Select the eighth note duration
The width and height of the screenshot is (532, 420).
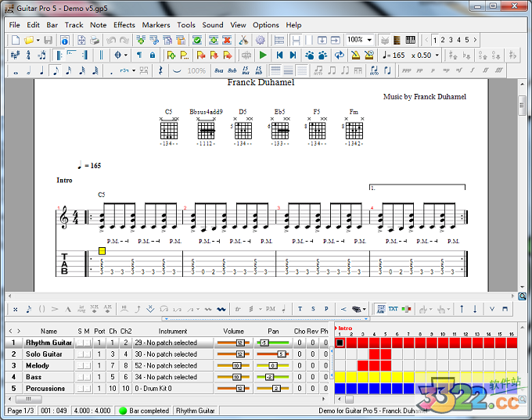click(x=56, y=71)
